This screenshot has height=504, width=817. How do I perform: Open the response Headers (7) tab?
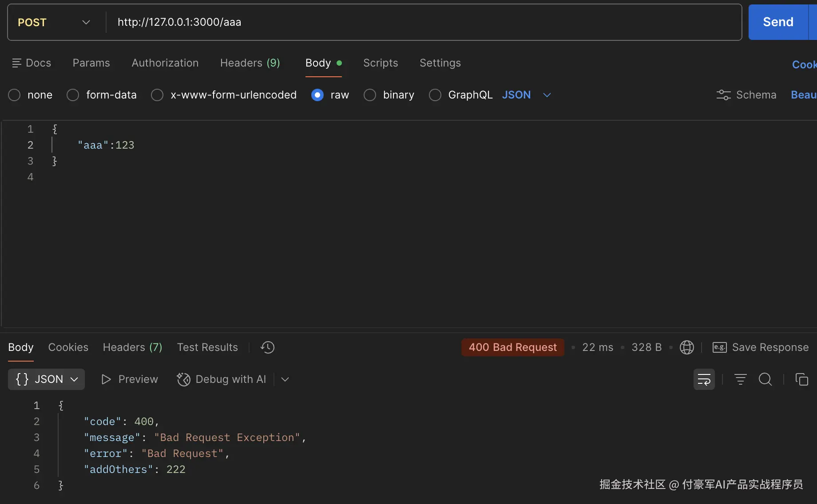coord(132,347)
